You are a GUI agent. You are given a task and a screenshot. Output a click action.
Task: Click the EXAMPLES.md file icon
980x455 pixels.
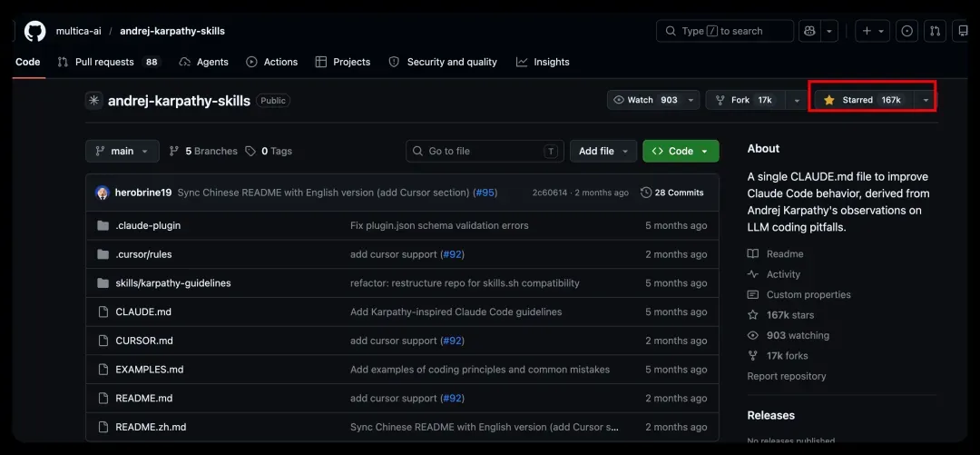[x=103, y=370]
